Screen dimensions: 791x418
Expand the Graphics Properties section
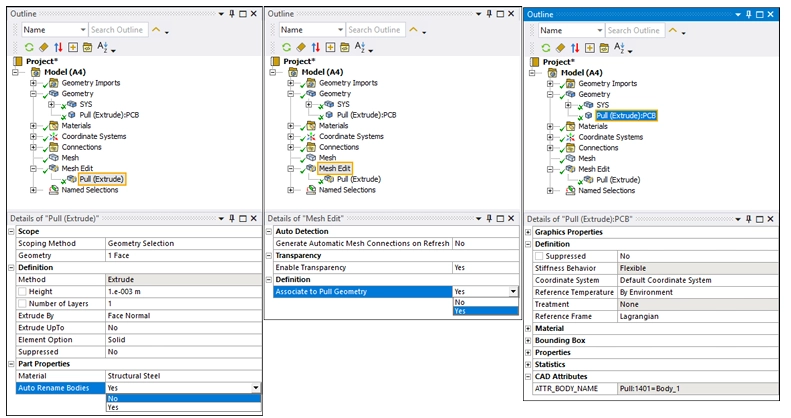pos(529,232)
